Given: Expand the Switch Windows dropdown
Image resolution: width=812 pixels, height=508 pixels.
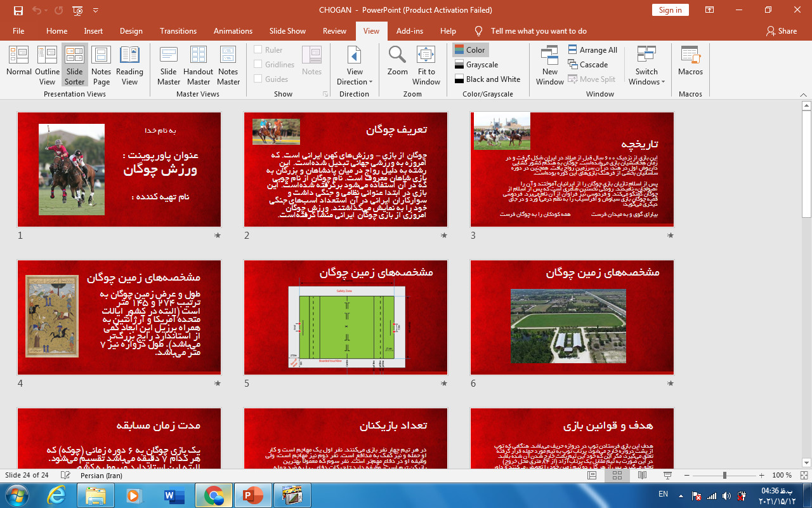Looking at the screenshot, I should point(646,76).
